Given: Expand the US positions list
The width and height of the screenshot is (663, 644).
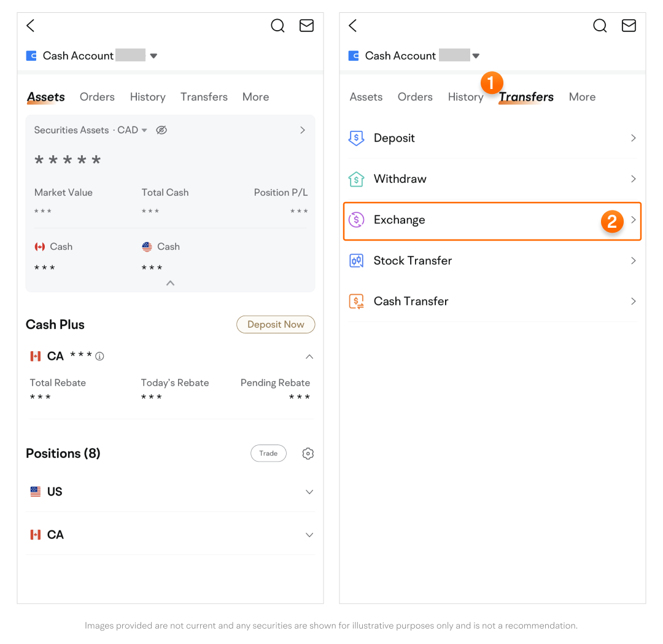Looking at the screenshot, I should (x=309, y=492).
